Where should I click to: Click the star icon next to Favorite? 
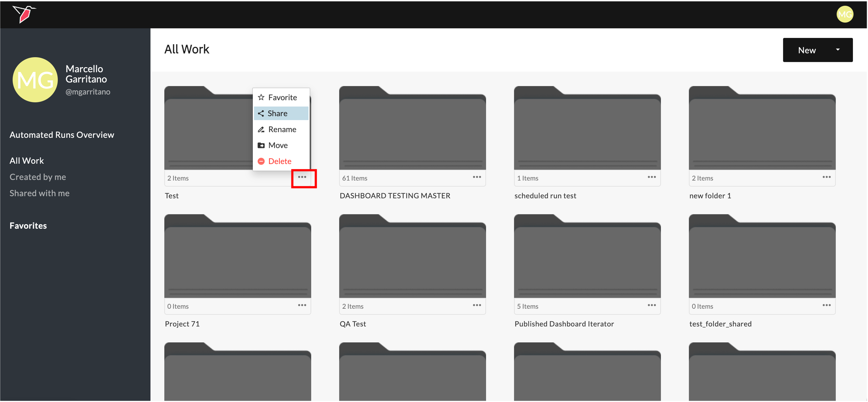point(261,97)
